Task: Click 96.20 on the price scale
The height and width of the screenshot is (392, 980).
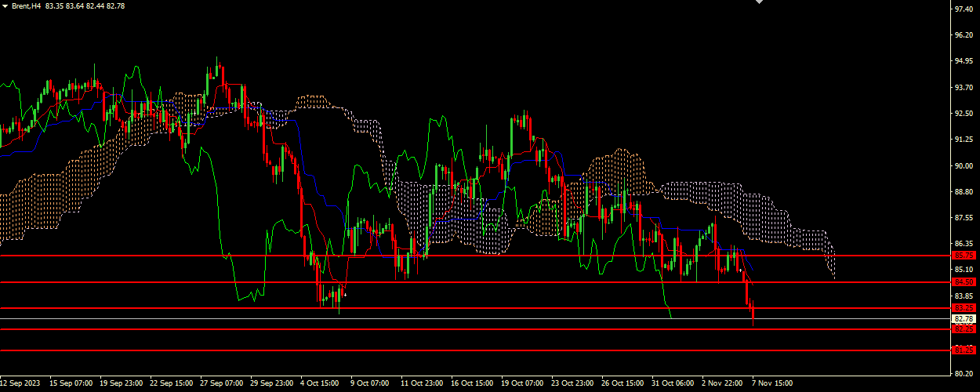Action: (x=964, y=35)
